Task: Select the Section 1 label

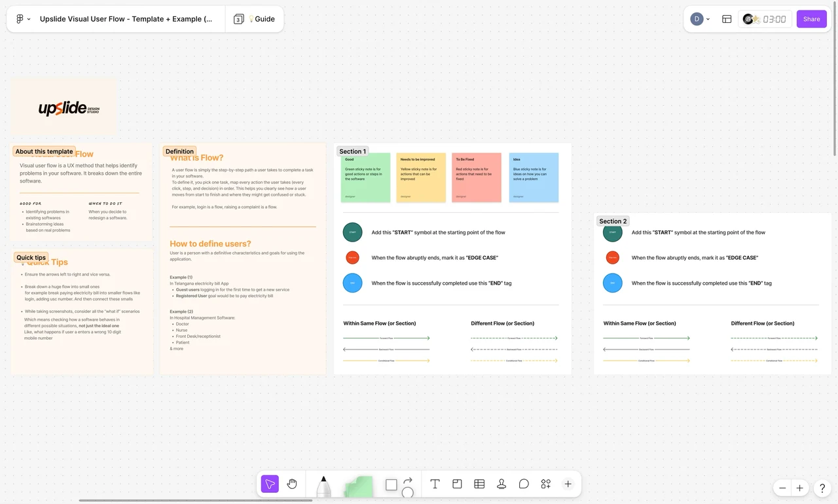Action: pos(353,151)
